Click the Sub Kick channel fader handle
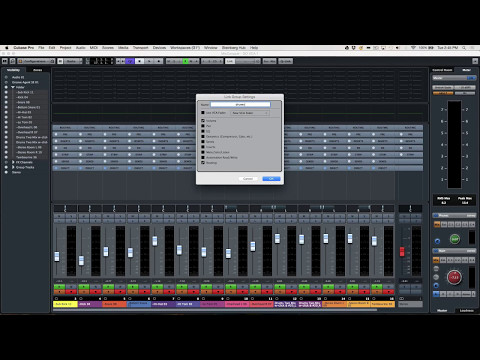The image size is (480, 360). pyautogui.click(x=57, y=256)
